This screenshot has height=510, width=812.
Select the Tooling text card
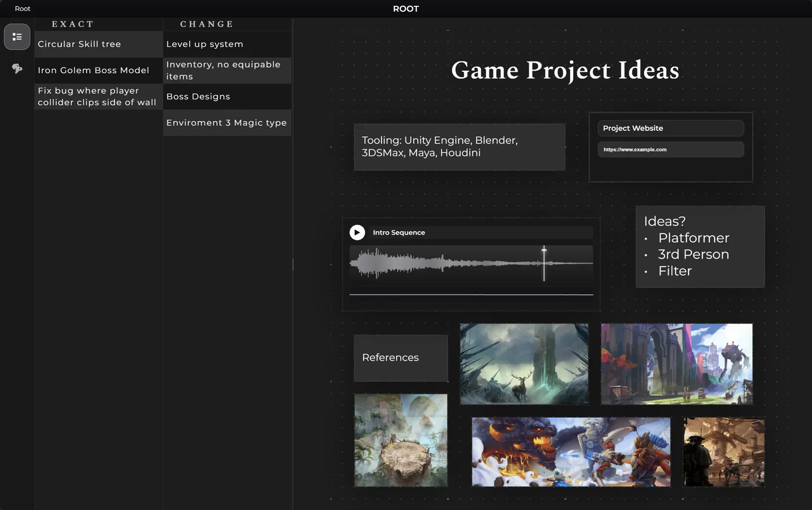[x=459, y=147]
